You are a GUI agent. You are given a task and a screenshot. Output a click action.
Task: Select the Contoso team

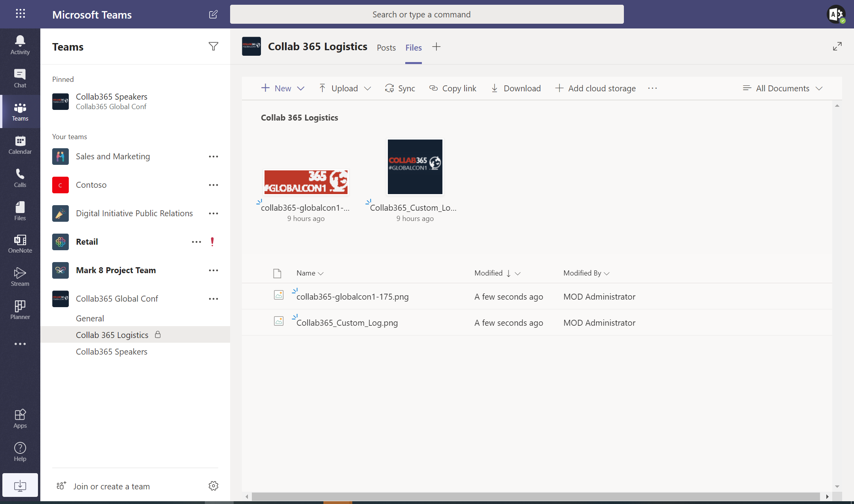point(91,185)
